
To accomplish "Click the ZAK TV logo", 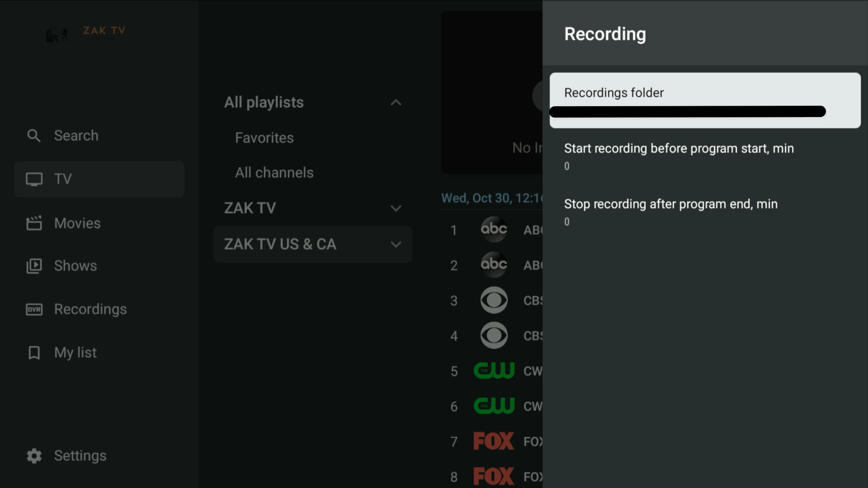I will click(x=86, y=33).
